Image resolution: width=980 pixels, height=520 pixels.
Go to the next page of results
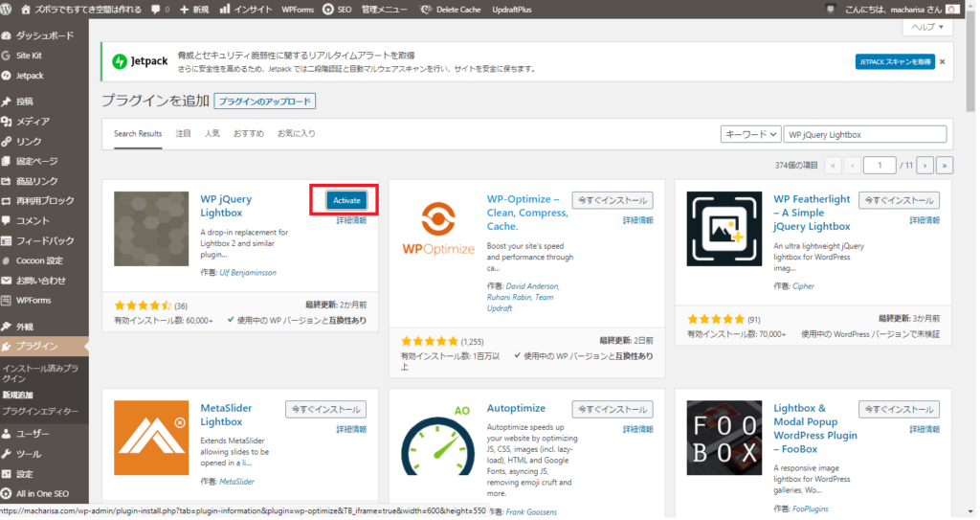[x=924, y=166]
